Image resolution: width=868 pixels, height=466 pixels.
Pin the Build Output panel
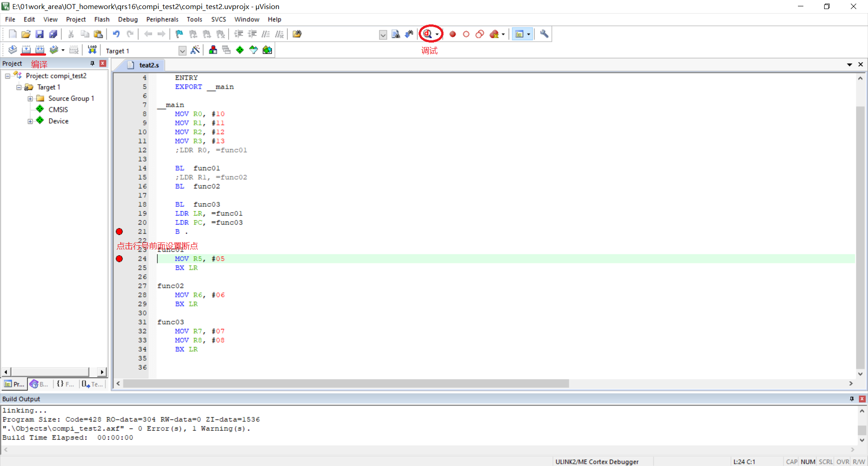[852, 399]
